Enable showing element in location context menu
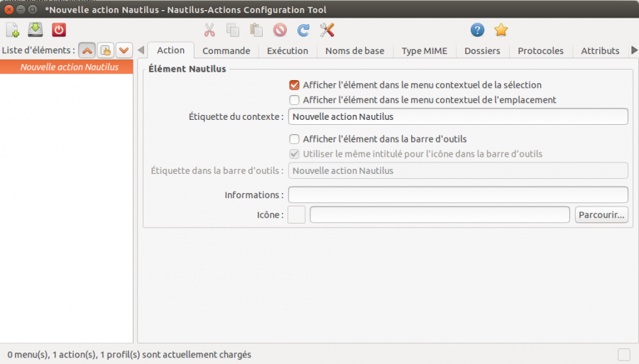639x364 pixels. click(295, 100)
